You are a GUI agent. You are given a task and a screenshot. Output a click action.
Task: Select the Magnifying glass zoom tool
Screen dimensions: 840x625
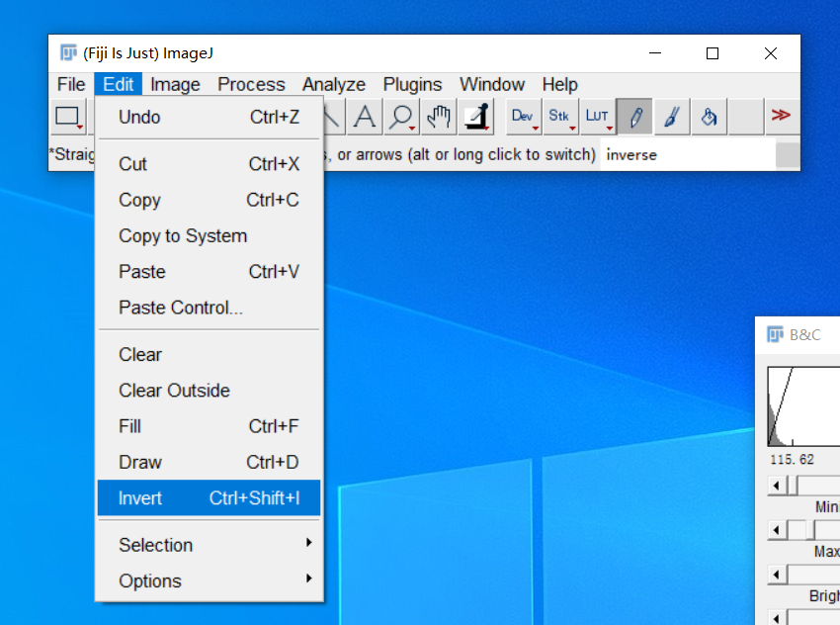(402, 117)
